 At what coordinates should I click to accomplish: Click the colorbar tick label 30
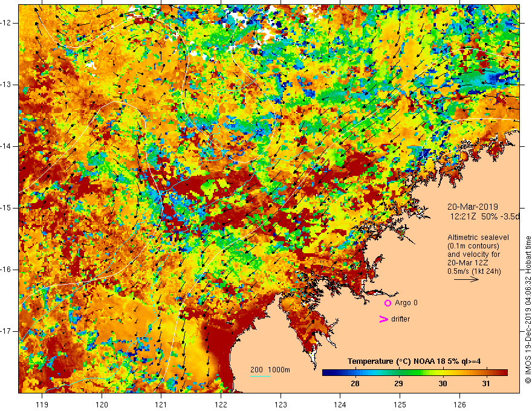pos(443,384)
